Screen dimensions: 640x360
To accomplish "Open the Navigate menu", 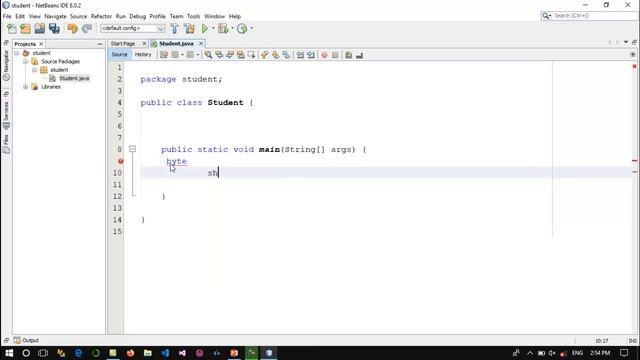I will [55, 16].
